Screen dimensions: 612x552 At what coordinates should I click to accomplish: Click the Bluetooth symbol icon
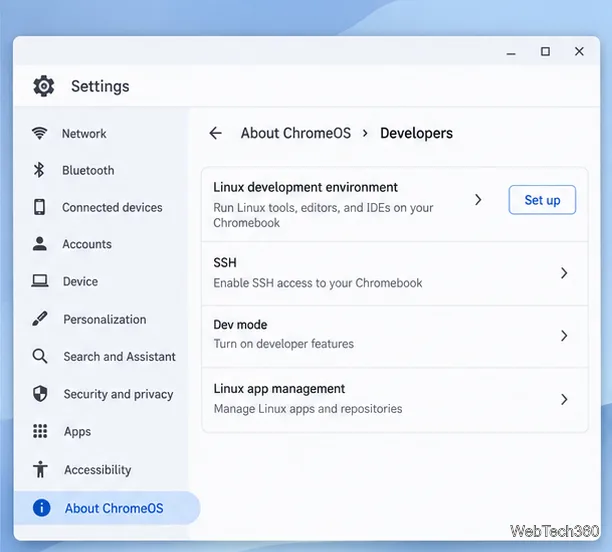[x=39, y=170]
